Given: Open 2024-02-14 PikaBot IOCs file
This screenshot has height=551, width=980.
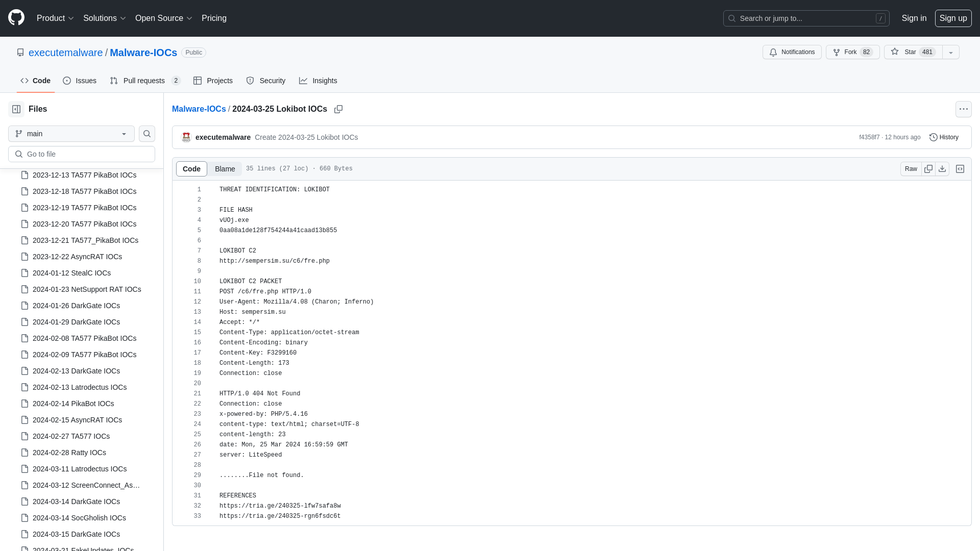Looking at the screenshot, I should pos(73,404).
